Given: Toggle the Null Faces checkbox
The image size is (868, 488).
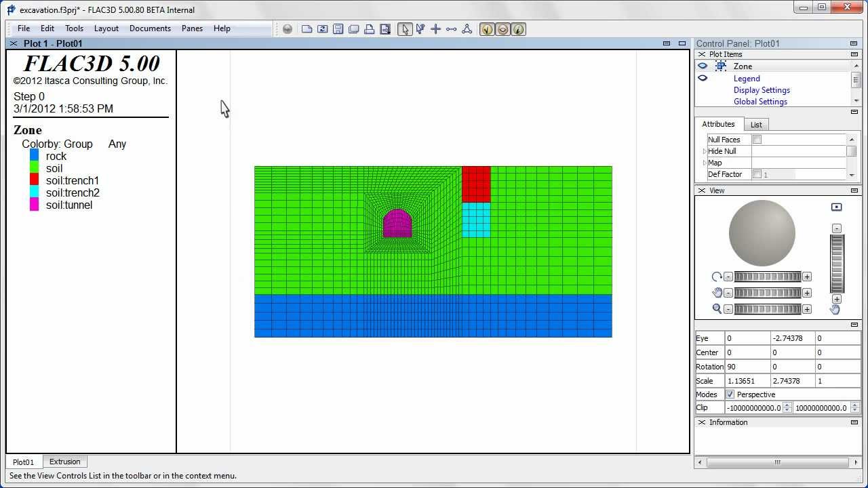Looking at the screenshot, I should (757, 140).
